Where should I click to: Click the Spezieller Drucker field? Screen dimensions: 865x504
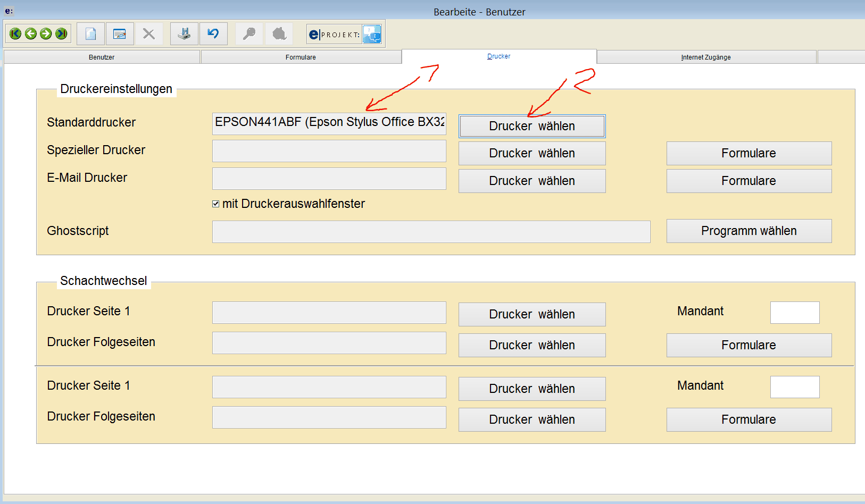tap(329, 151)
